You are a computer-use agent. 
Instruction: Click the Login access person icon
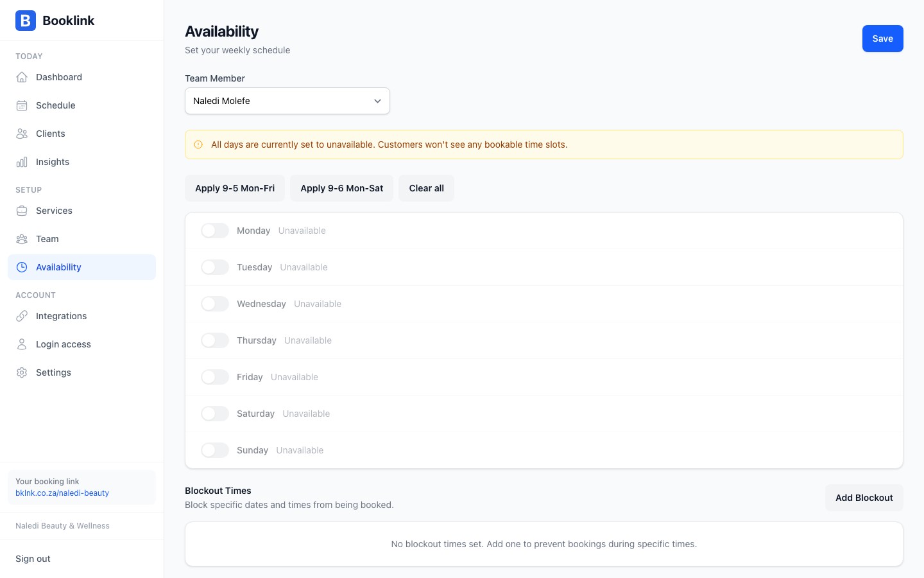pos(22,344)
